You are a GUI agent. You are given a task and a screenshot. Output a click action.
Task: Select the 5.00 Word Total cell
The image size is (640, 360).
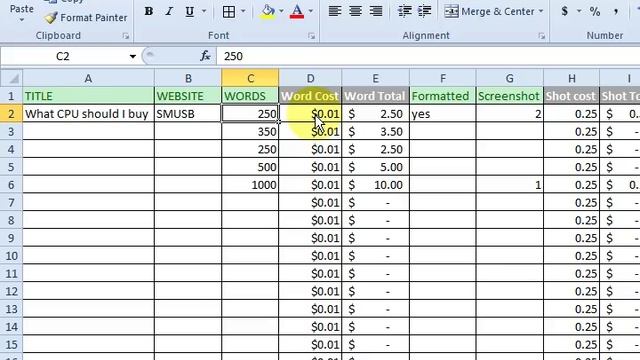tap(376, 167)
